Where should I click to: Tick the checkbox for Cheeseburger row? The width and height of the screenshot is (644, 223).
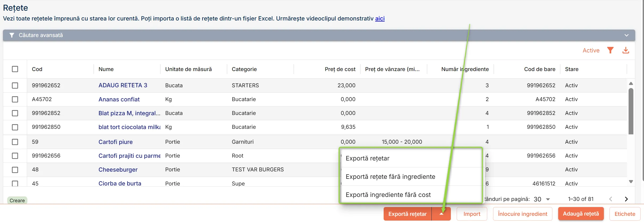click(15, 170)
